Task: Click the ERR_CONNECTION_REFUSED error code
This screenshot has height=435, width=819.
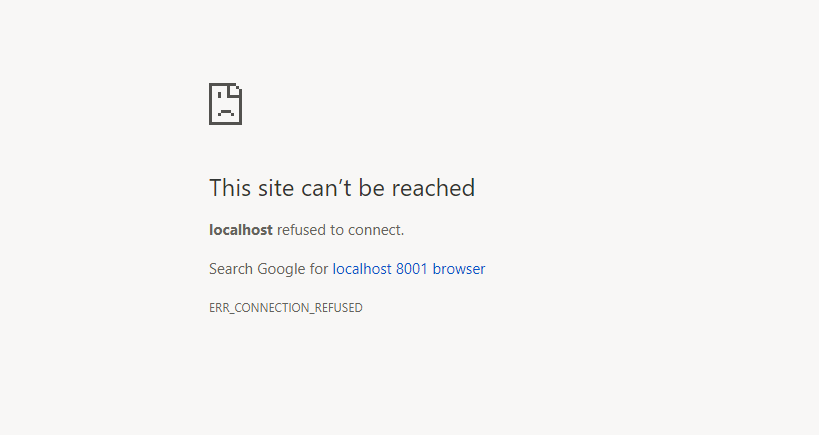Action: 286,308
